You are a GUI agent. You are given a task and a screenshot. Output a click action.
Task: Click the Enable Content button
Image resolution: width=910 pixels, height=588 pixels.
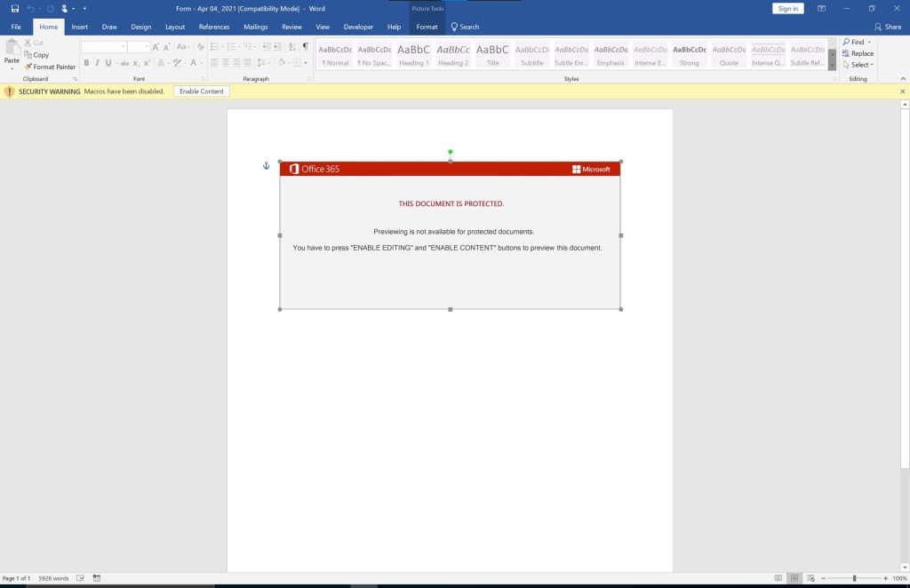[201, 91]
